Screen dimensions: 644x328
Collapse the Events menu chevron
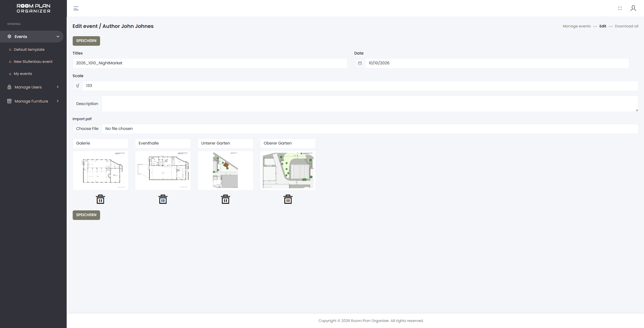(x=58, y=36)
